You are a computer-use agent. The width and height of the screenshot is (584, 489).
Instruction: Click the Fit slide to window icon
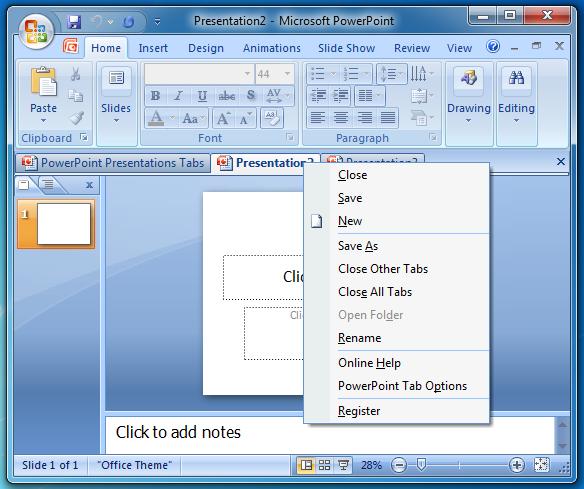coord(541,464)
